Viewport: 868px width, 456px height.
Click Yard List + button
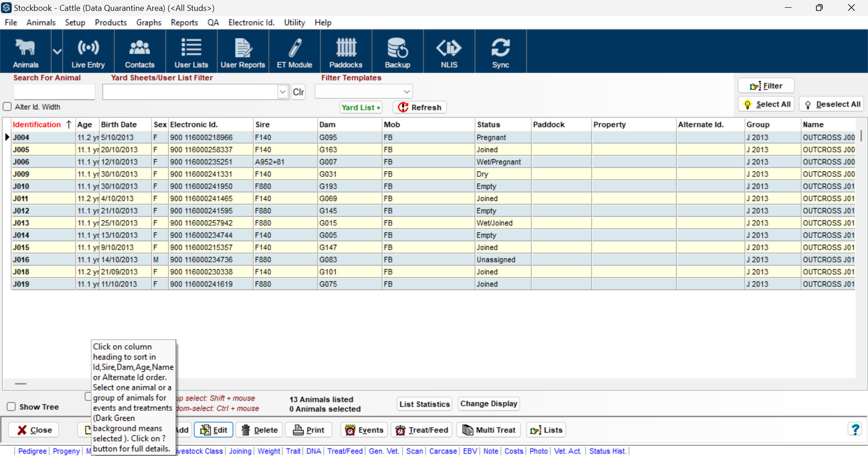(x=361, y=107)
